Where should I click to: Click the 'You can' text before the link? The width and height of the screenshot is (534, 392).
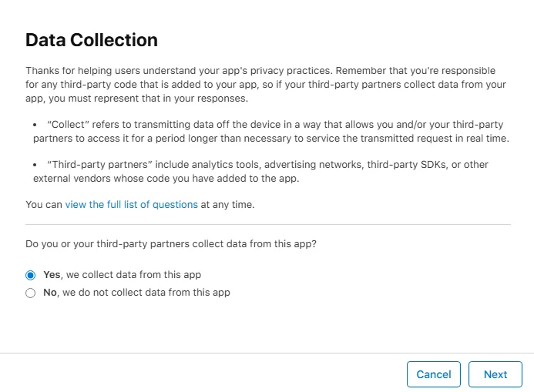44,205
